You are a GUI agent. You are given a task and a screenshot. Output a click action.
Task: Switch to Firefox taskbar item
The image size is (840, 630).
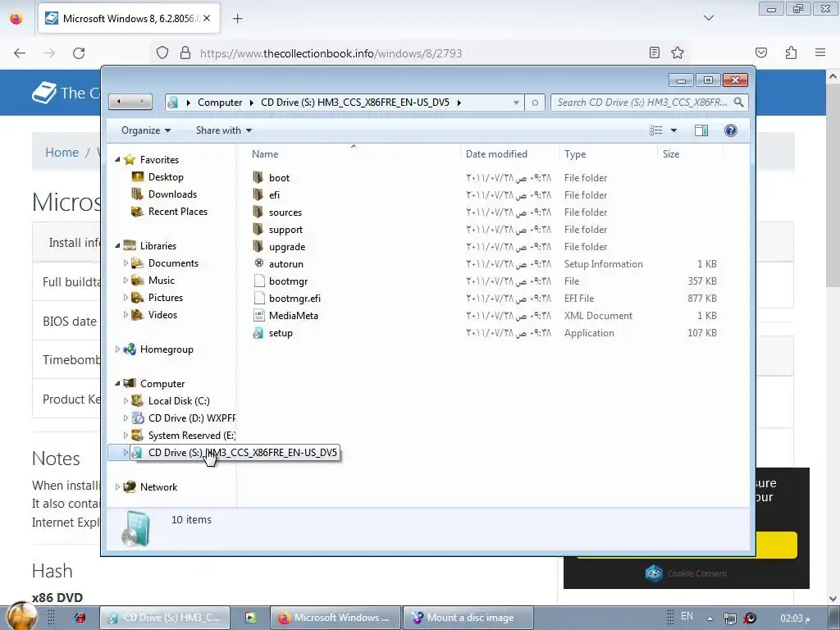point(336,618)
